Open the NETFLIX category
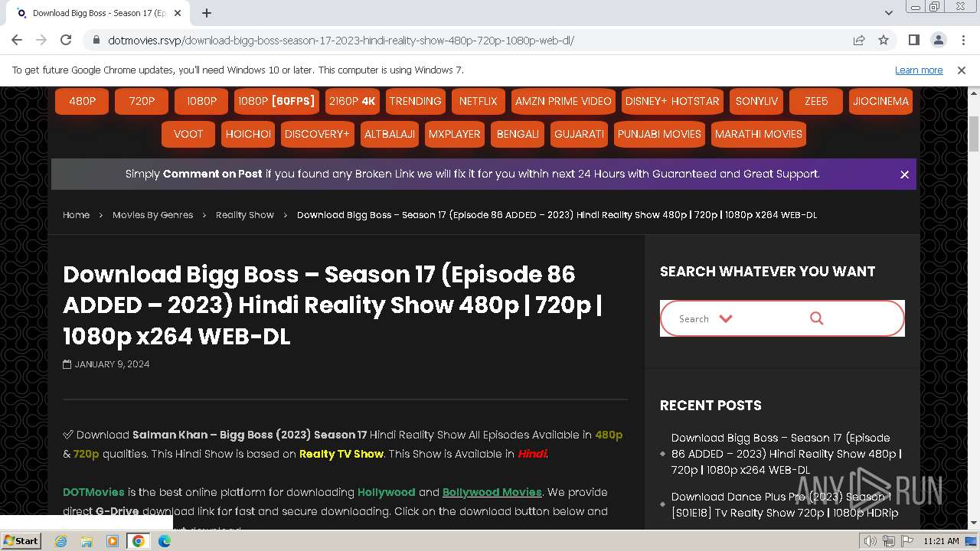This screenshot has width=980, height=551. point(479,101)
